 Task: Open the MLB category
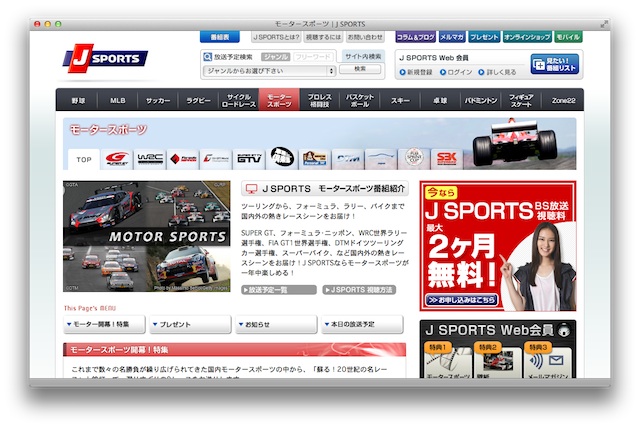tap(118, 100)
